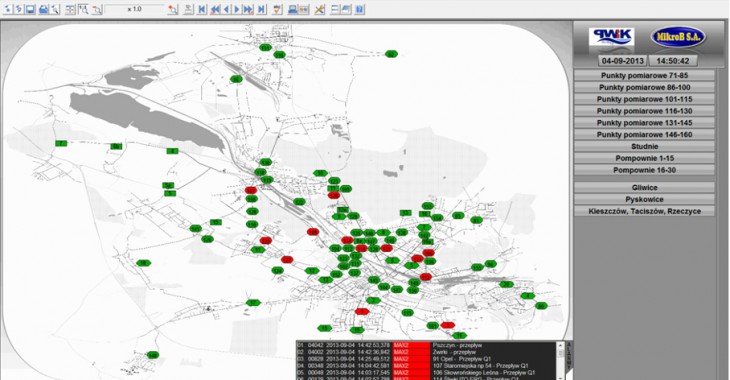Viewport: 730px width, 380px height.
Task: Click the zoom factor field showing x 1.0
Action: coord(135,9)
